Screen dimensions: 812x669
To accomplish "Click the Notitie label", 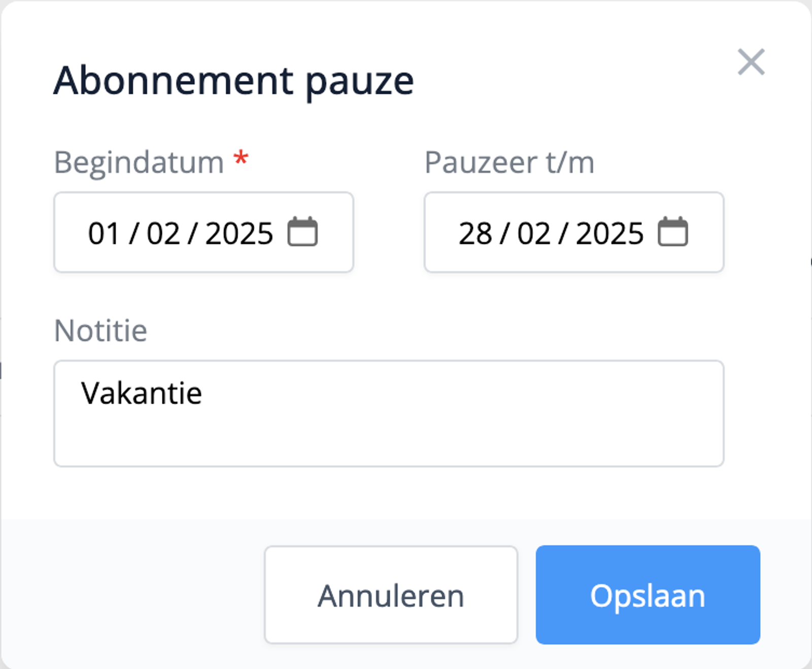I will point(100,330).
